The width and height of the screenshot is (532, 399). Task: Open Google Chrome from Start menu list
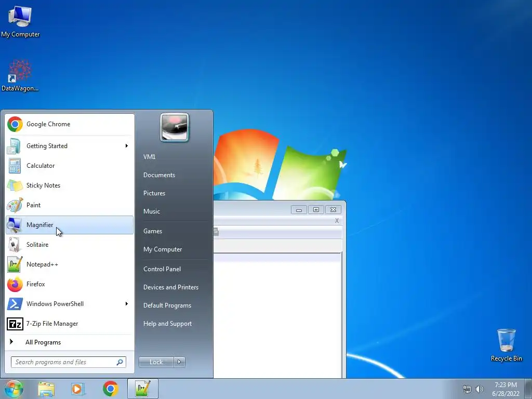pos(70,124)
